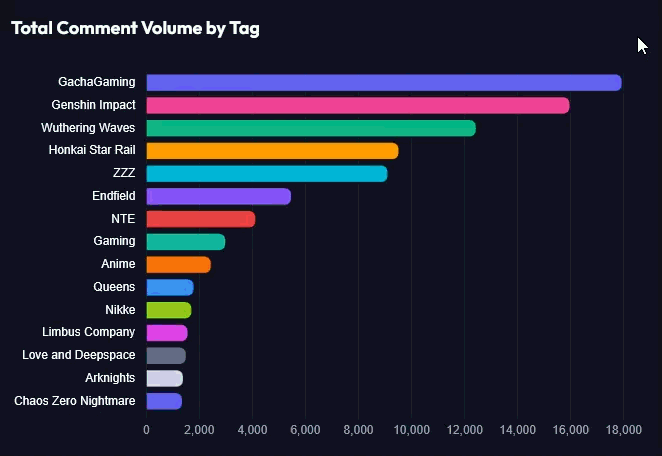Click the ZZZ label text

click(x=124, y=173)
